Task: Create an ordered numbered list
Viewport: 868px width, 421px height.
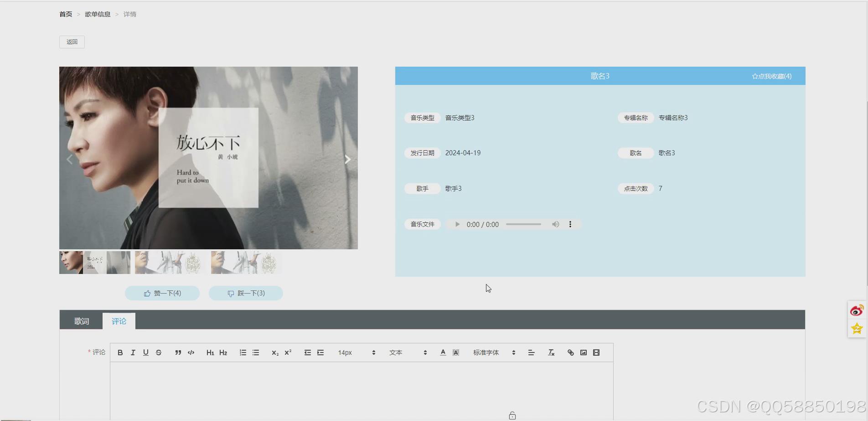Action: point(243,353)
